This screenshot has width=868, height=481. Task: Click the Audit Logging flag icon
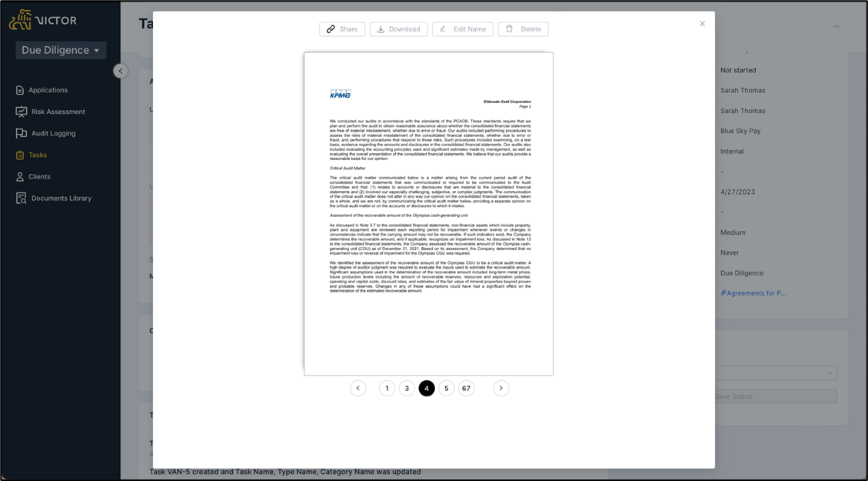21,133
